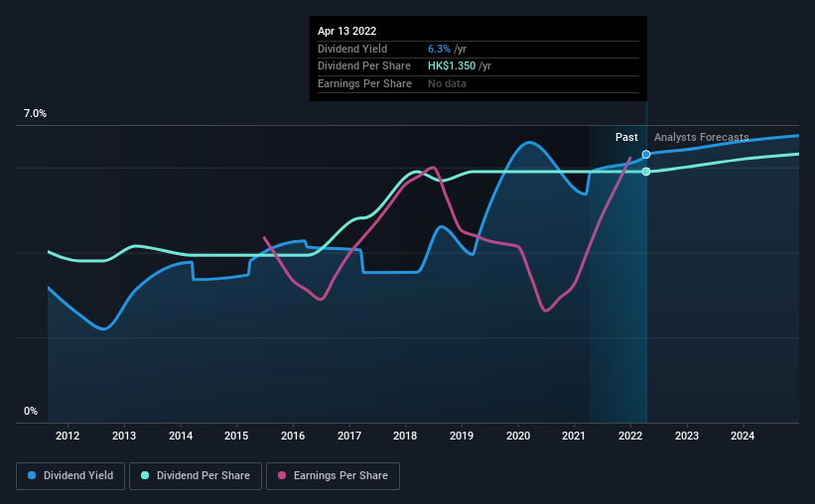Click the 0% y-axis label
Viewport: 815px width, 504px height.
(31, 411)
